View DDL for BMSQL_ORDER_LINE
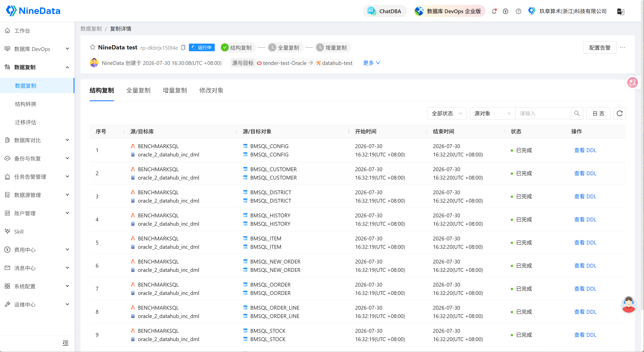This screenshot has height=352, width=644. [585, 312]
